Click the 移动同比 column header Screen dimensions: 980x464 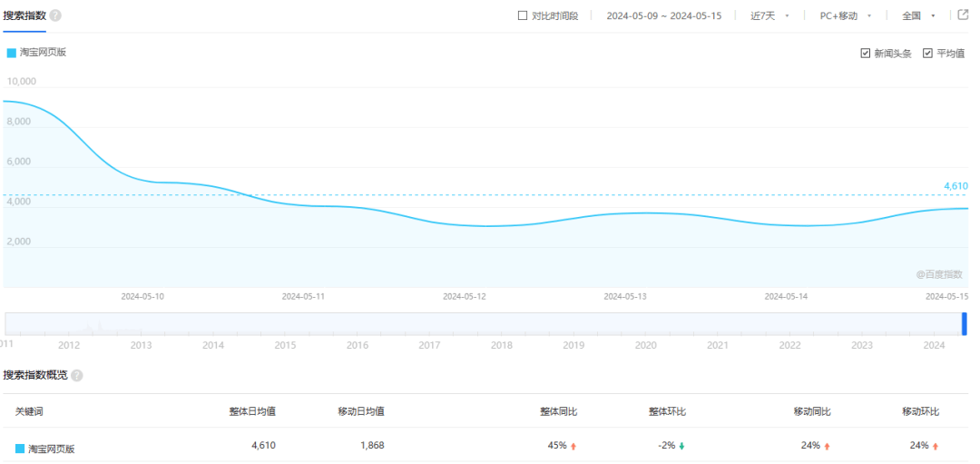click(x=812, y=411)
